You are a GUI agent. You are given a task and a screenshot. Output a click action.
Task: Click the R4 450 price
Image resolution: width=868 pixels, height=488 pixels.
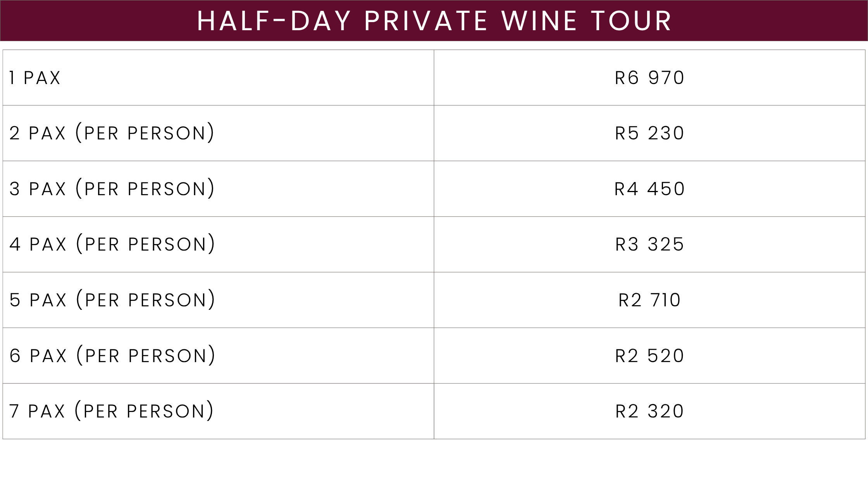click(x=649, y=189)
